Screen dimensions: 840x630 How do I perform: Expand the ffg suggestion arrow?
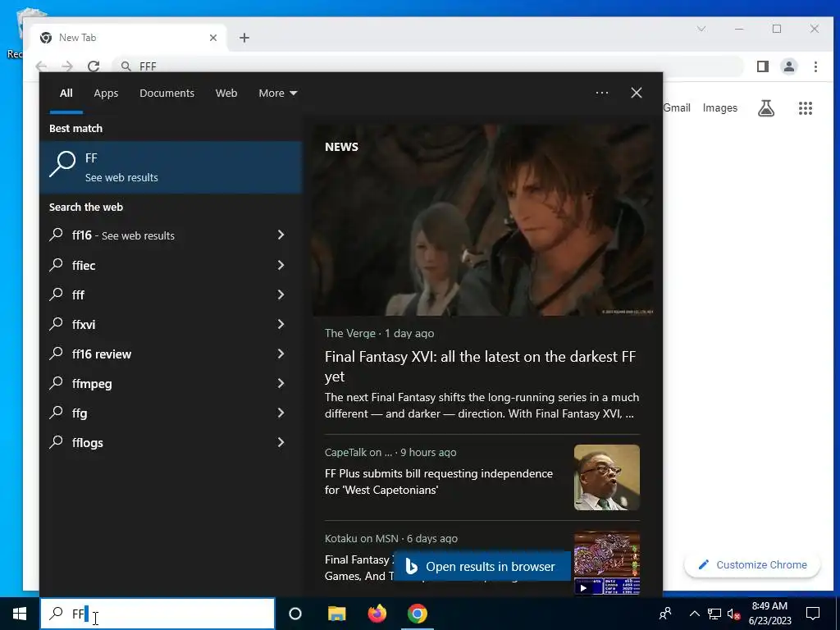tap(281, 413)
